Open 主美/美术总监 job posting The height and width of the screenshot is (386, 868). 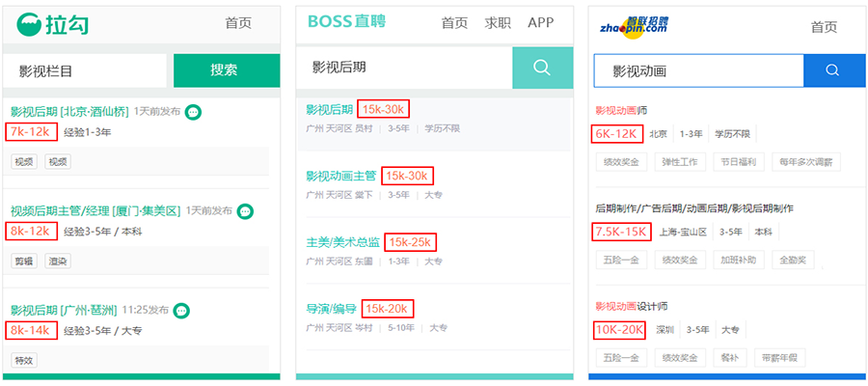[342, 242]
